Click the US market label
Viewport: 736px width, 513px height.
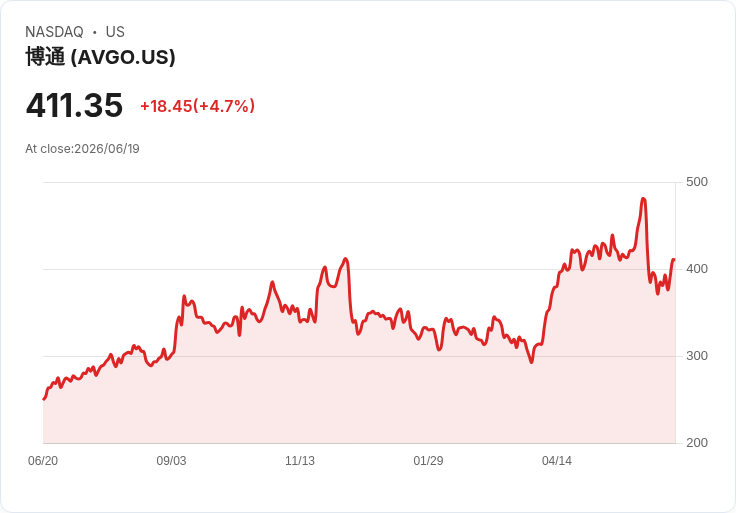(x=115, y=32)
